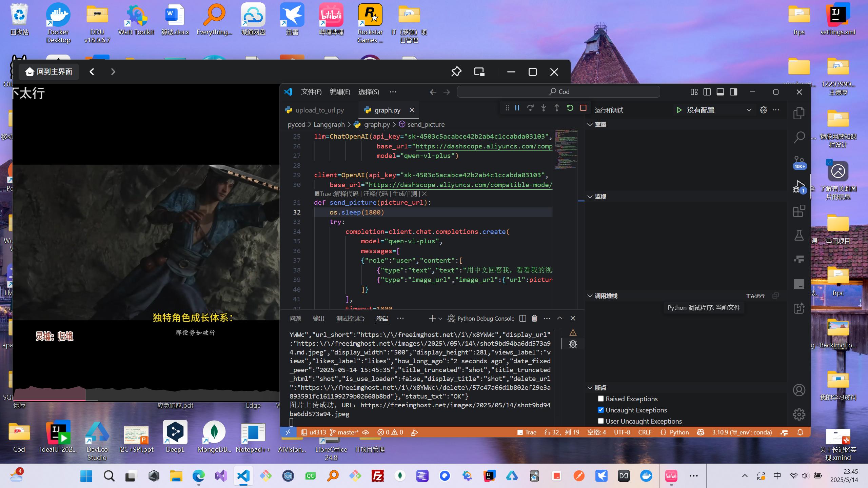The image size is (868, 488).
Task: Open Windows Start menu
Action: pyautogui.click(x=86, y=476)
